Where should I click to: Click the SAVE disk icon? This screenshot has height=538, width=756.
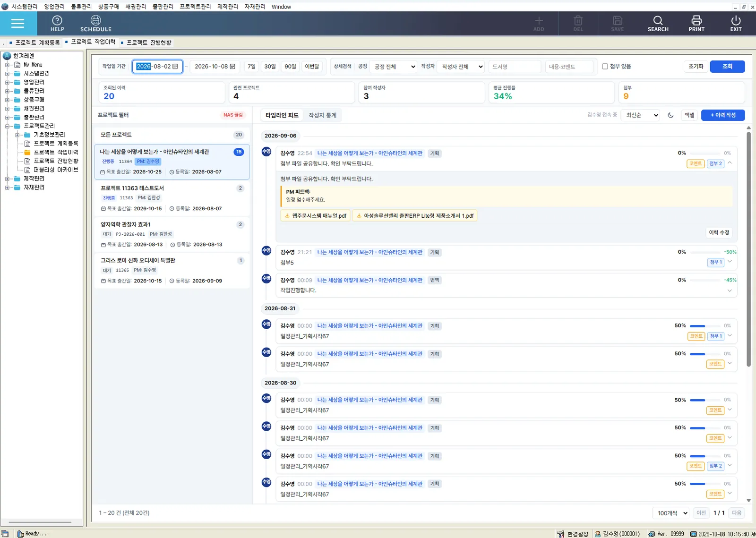coord(617,24)
